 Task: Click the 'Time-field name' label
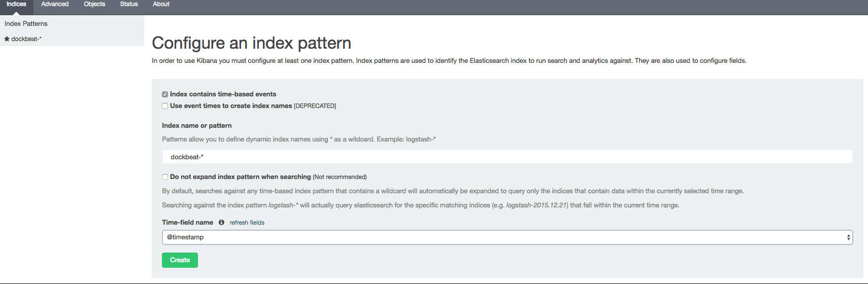187,223
